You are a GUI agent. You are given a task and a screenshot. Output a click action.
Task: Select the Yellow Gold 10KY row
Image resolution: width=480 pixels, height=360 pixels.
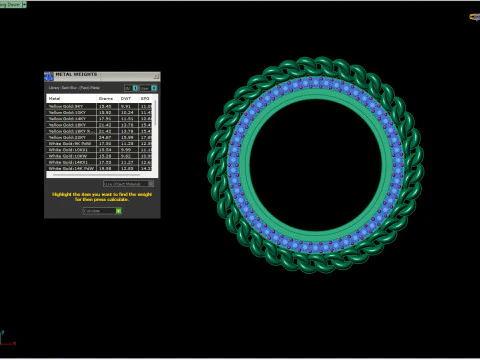pos(99,113)
